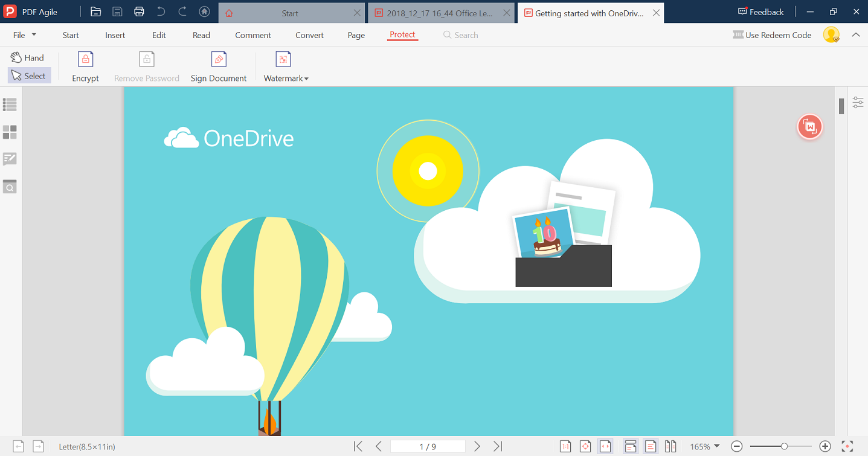Close the Start tab
The height and width of the screenshot is (456, 868).
357,13
